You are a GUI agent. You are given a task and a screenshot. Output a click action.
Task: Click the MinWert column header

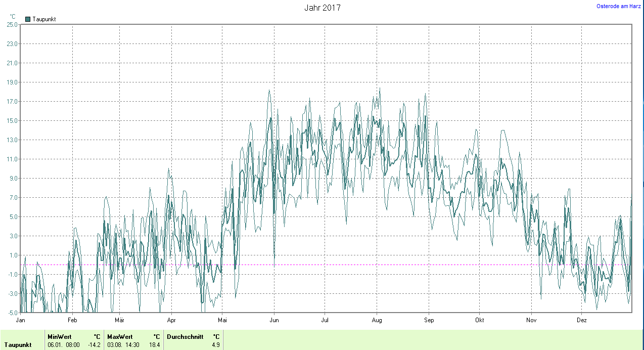coord(59,336)
